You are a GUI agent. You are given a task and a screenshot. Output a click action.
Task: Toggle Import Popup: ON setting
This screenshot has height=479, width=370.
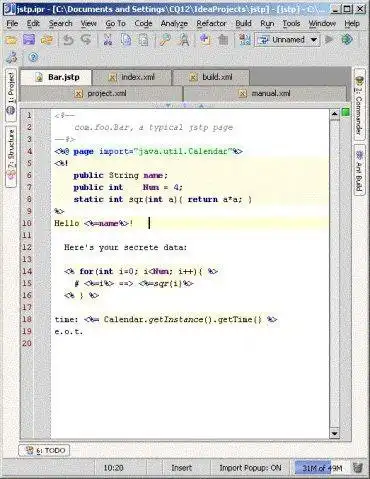250,468
